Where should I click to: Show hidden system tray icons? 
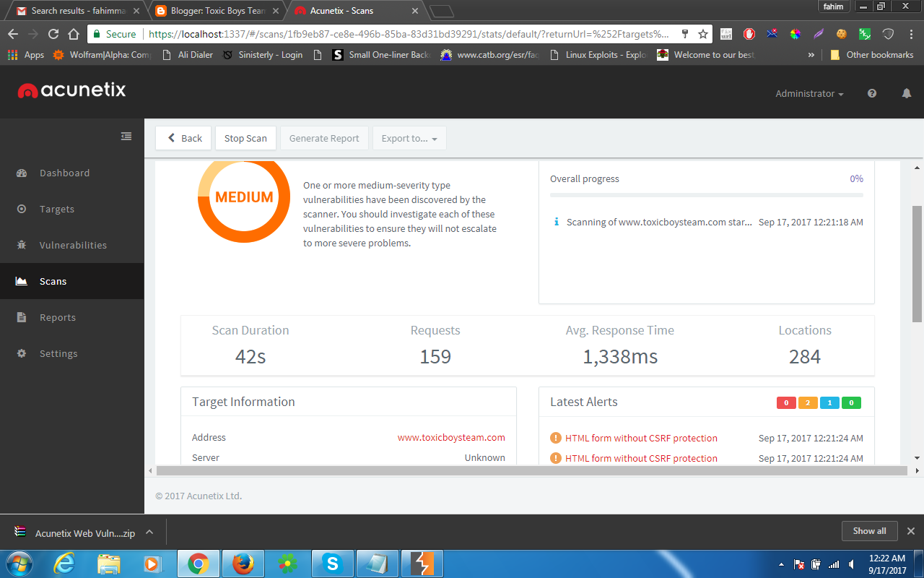[x=781, y=564]
